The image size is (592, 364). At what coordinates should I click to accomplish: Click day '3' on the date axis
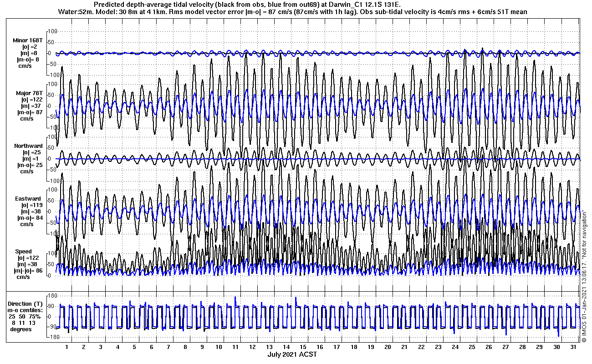(101, 347)
